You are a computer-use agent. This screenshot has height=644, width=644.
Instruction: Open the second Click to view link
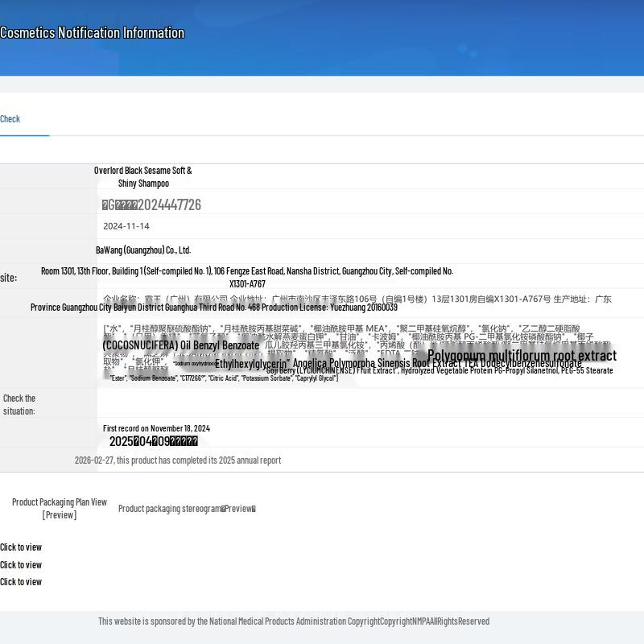[21, 565]
